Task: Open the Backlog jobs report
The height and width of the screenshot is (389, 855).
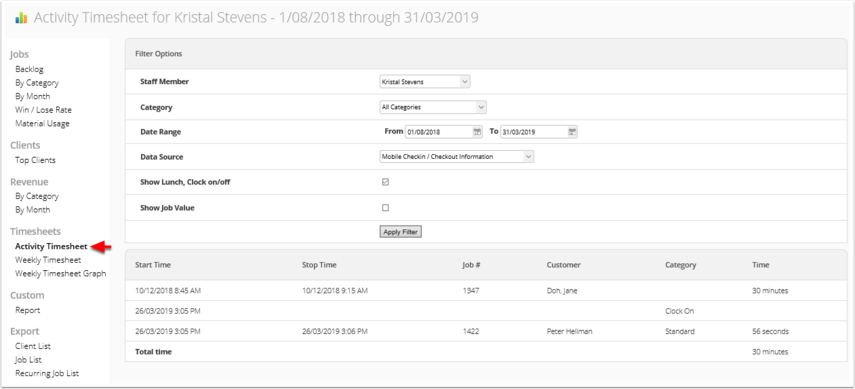Action: tap(29, 69)
